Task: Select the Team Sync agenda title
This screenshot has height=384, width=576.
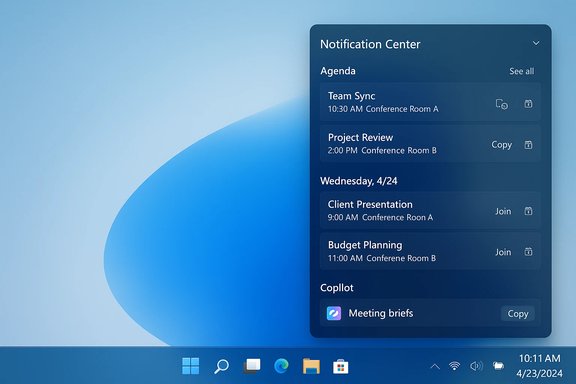Action: tap(351, 96)
